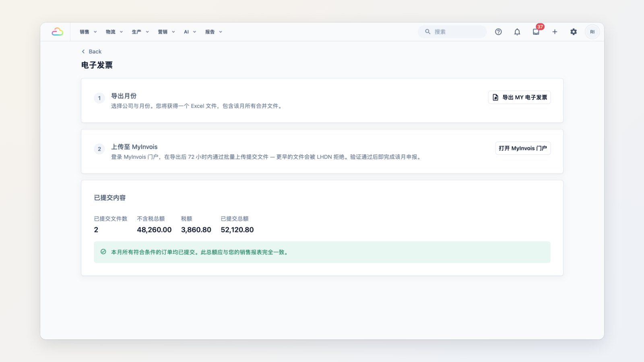Expand the AI menu chevron

[x=194, y=32]
